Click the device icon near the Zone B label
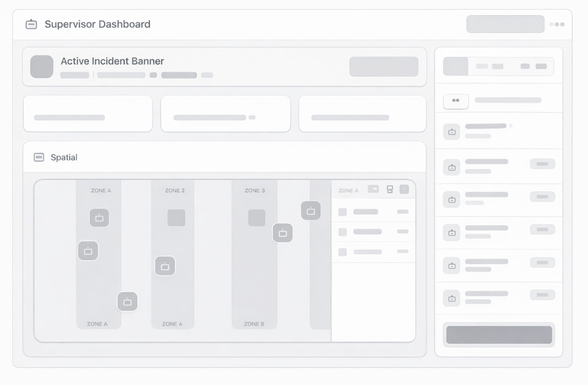The image size is (588, 385). coord(311,211)
